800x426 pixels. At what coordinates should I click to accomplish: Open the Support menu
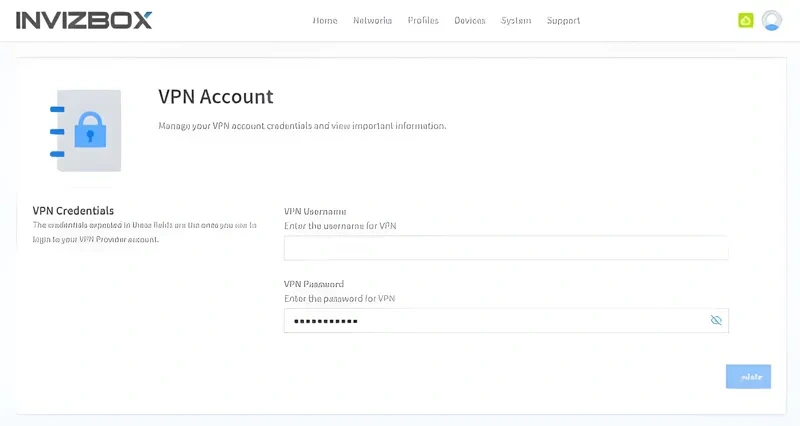[x=563, y=20]
